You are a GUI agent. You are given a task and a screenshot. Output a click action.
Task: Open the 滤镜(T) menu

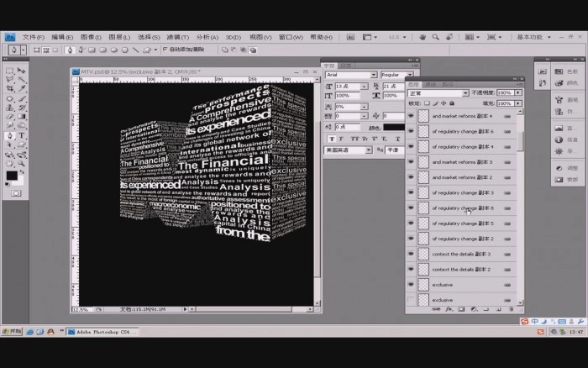click(x=176, y=37)
